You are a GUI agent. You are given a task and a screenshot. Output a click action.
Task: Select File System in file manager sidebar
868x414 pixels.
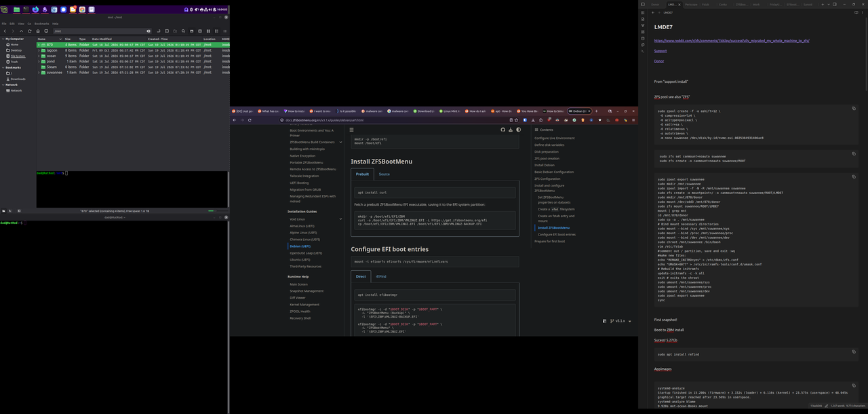tap(18, 56)
